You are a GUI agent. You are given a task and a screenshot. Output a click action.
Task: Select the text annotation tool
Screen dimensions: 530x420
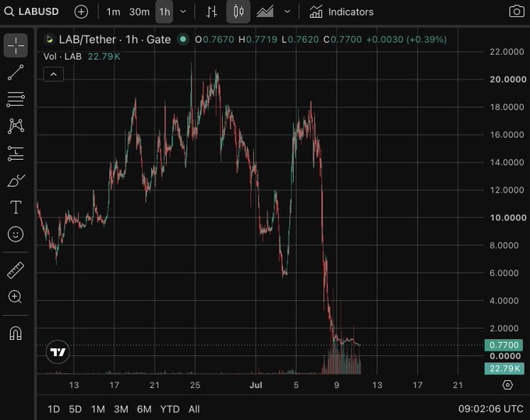click(x=16, y=207)
